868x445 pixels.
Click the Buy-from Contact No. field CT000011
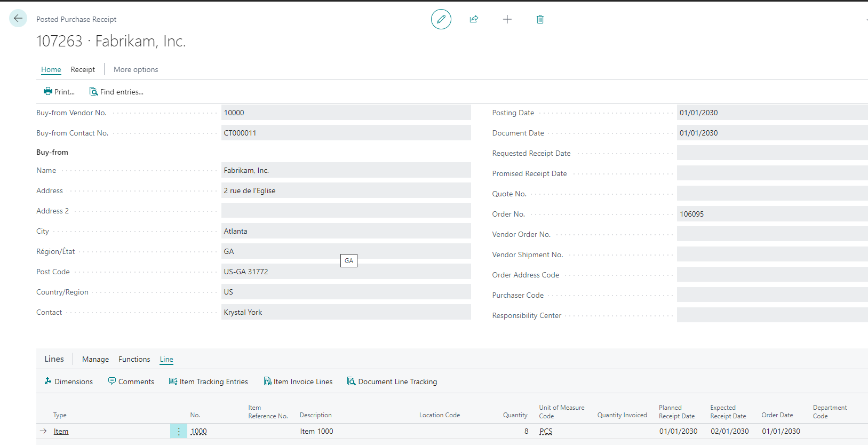[346, 133]
